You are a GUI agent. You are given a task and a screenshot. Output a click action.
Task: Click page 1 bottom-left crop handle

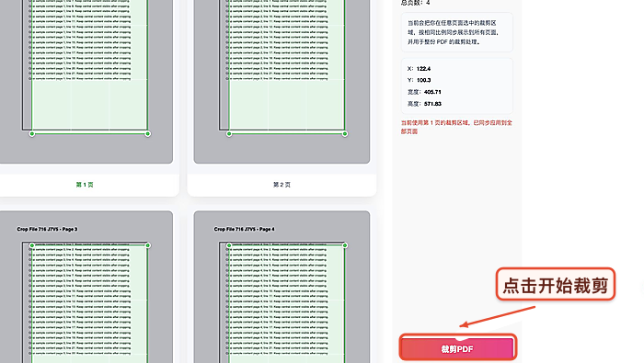32,134
